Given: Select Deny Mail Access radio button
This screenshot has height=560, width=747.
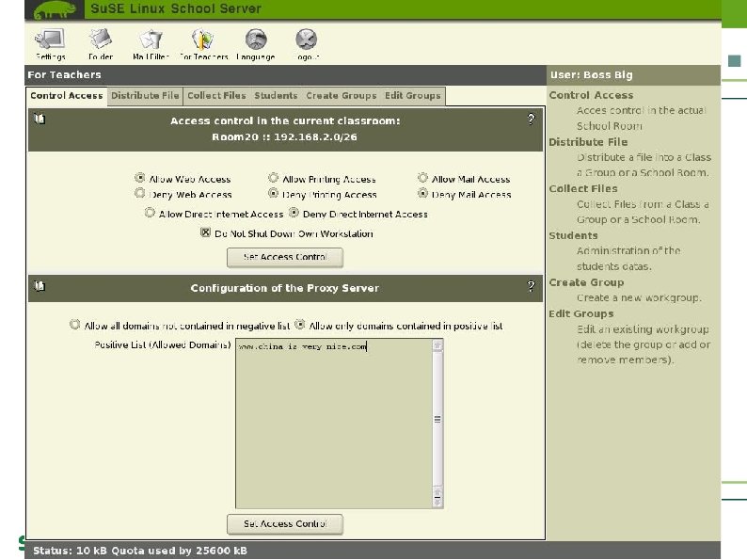Looking at the screenshot, I should tap(422, 193).
